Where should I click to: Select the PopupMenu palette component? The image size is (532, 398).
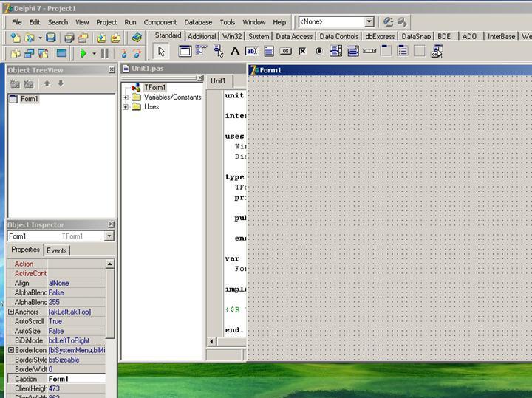click(218, 52)
